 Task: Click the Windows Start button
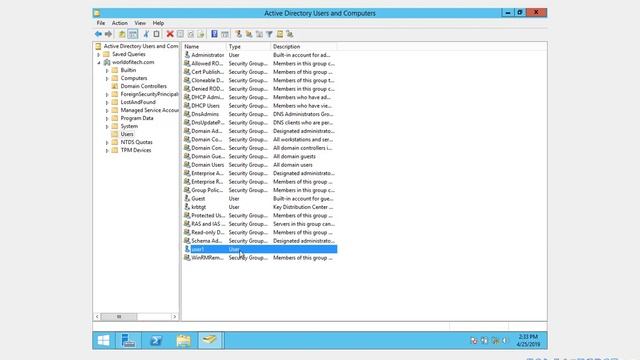click(103, 340)
